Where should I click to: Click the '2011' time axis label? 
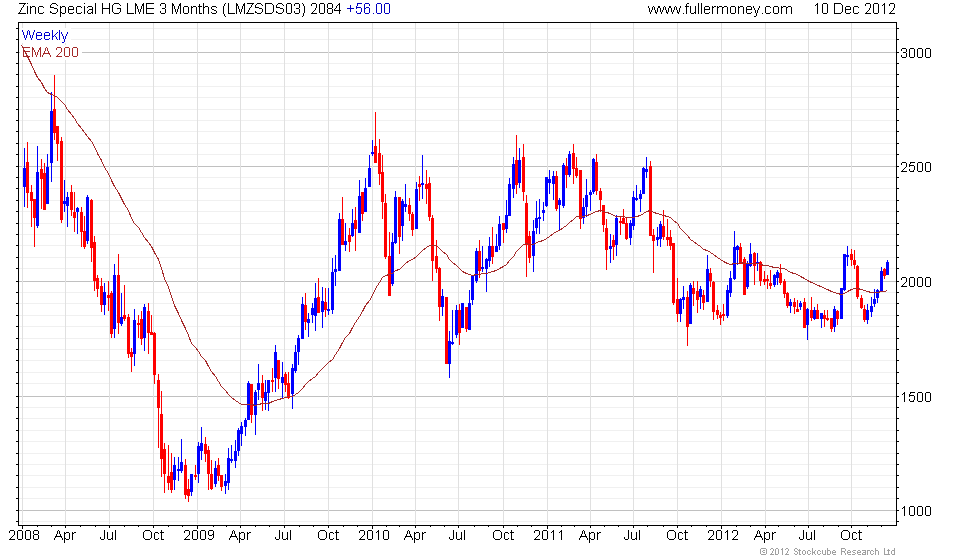(549, 536)
